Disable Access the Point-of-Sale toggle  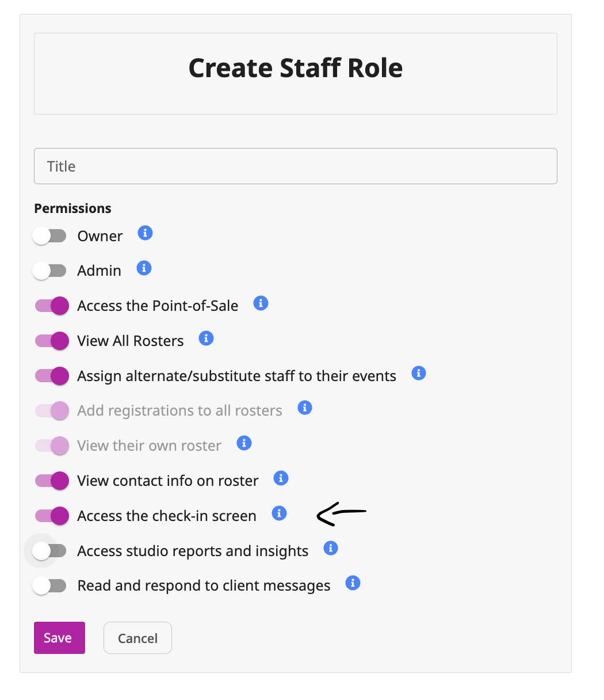52,306
